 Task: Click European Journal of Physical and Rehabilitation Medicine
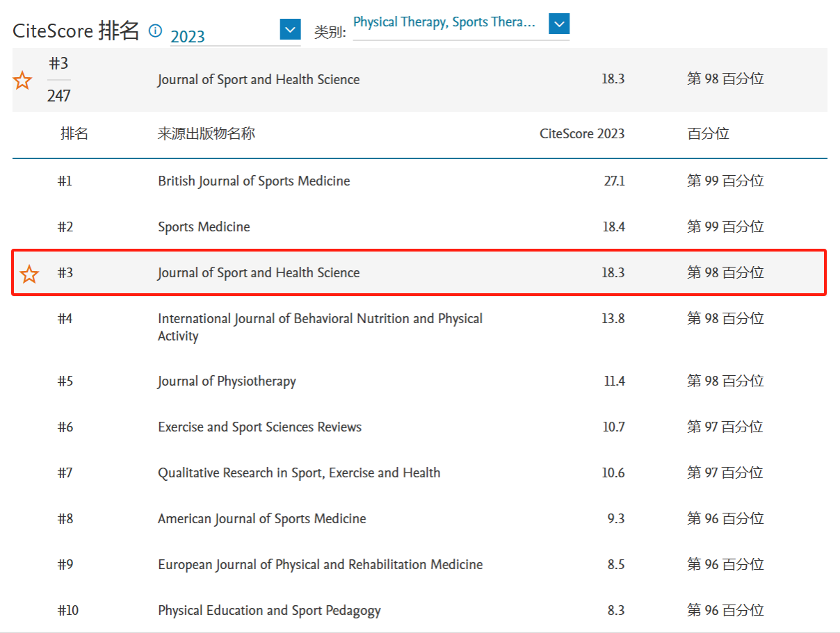point(320,565)
